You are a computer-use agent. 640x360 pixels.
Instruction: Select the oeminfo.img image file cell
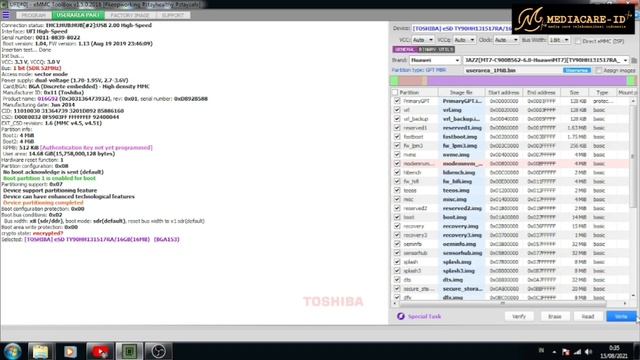pos(462,244)
